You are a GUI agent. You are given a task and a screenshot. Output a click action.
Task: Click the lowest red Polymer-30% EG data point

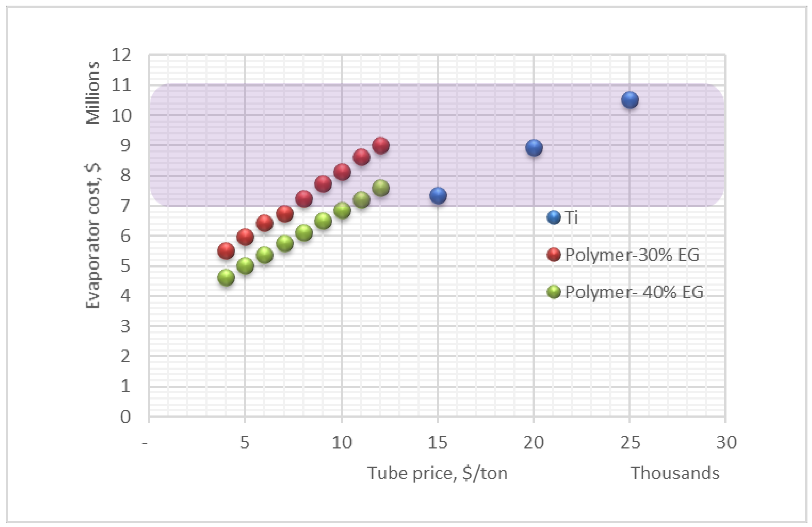click(226, 251)
